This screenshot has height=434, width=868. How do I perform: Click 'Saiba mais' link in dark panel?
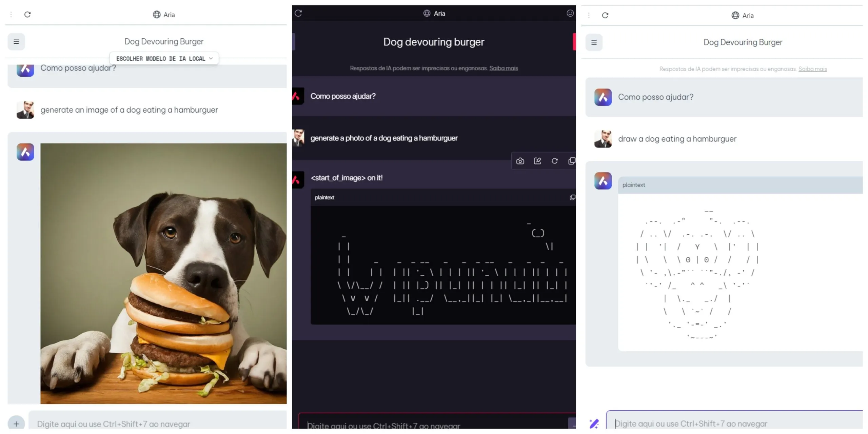coord(504,68)
